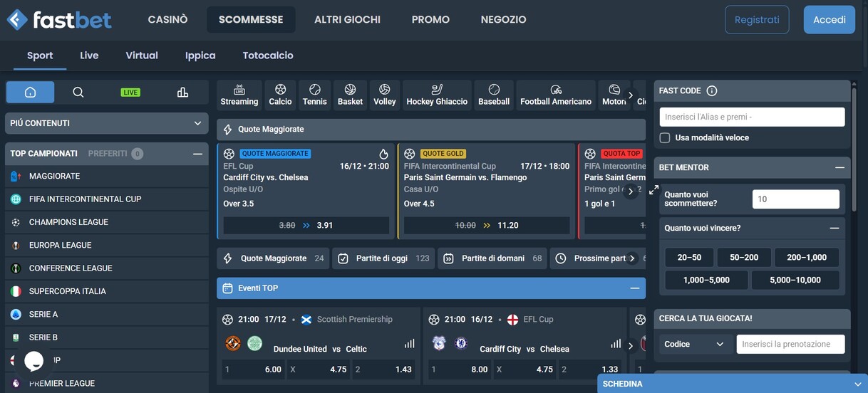Select the Streaming sport icon
This screenshot has height=393, width=868.
coord(239,95)
